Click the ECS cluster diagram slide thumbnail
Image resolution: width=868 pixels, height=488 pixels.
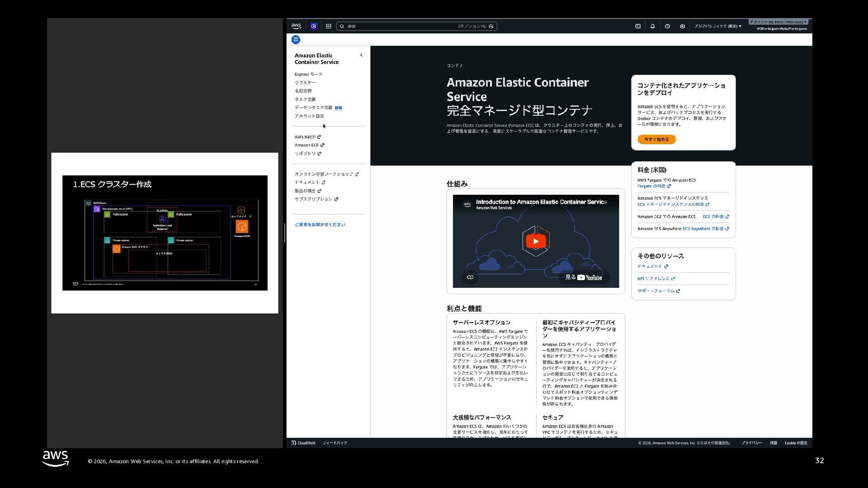click(165, 233)
